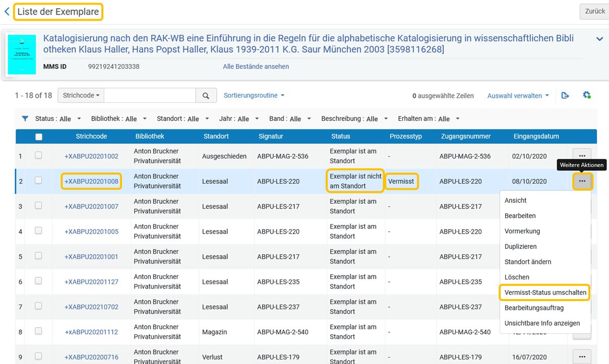Viewport: 609px width, 364px height.
Task: Open the Strichcode search field dropdown
Action: (x=81, y=95)
